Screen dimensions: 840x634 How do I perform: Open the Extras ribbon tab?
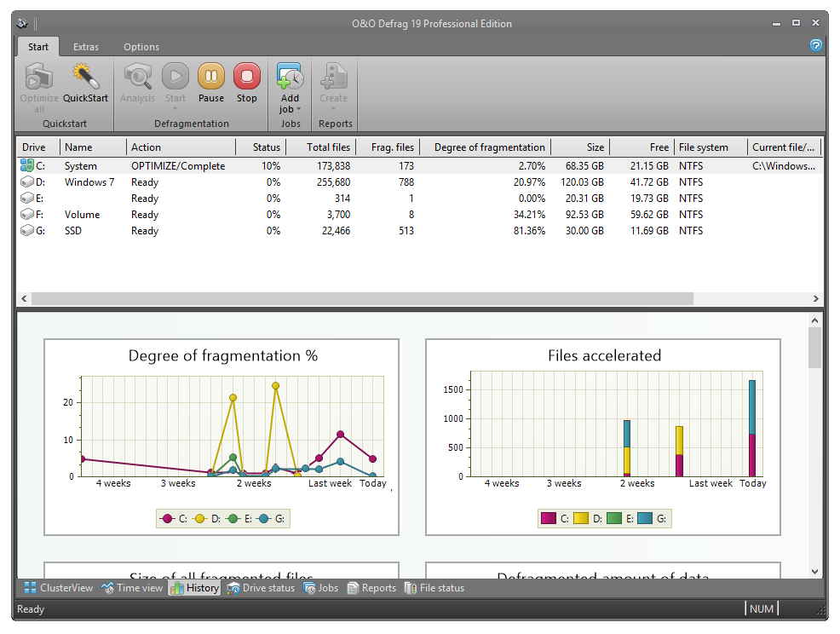(86, 47)
